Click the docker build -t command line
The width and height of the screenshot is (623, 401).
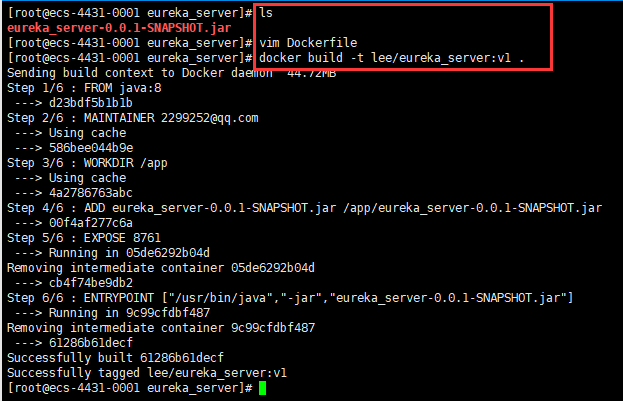point(391,58)
